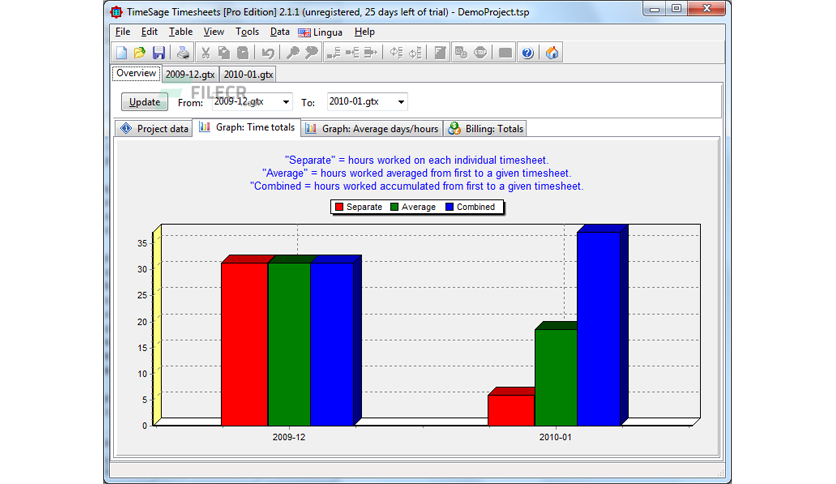
Task: Click the TimeSage app icon in title bar
Action: click(116, 12)
